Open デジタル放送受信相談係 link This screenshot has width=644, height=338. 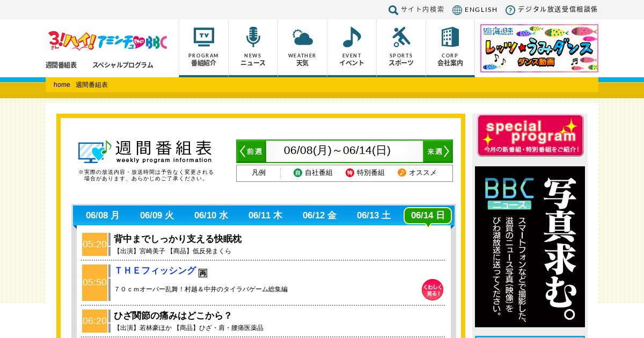[558, 10]
